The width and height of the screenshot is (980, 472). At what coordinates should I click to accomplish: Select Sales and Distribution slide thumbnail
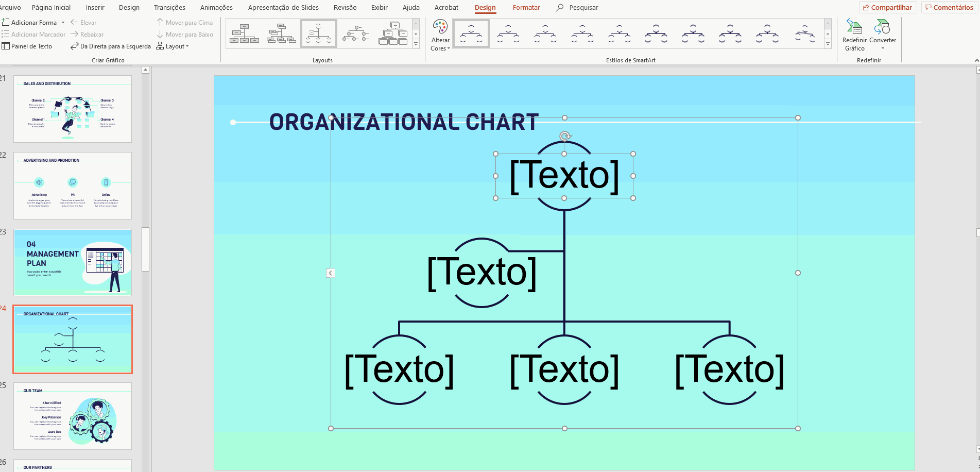[x=73, y=109]
